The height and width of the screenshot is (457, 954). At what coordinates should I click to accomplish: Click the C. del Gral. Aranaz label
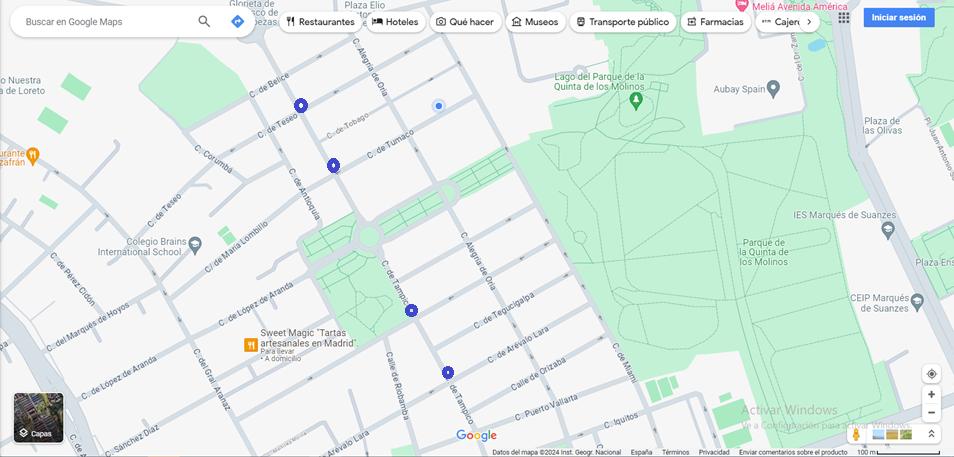(x=212, y=378)
